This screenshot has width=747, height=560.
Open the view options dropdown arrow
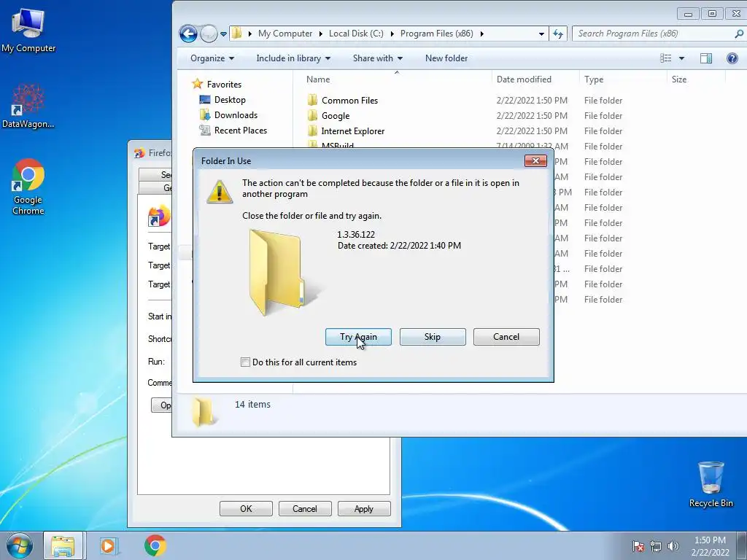tap(682, 58)
